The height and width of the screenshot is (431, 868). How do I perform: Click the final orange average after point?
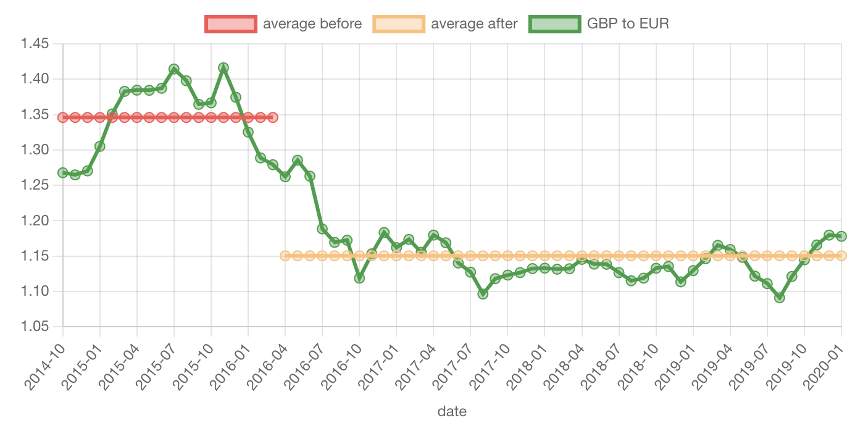pyautogui.click(x=841, y=256)
